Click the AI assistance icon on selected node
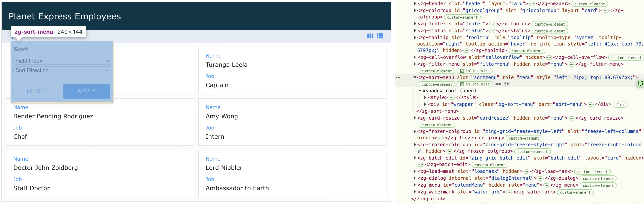The image size is (644, 204). click(x=641, y=83)
